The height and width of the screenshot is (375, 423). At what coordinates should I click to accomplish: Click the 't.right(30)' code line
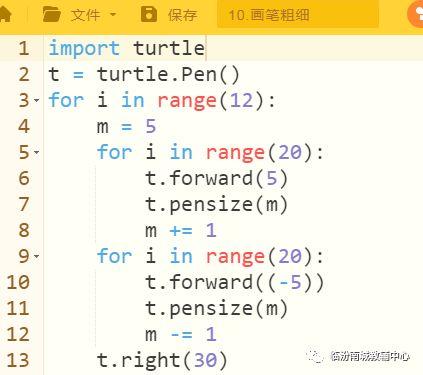[x=162, y=361]
